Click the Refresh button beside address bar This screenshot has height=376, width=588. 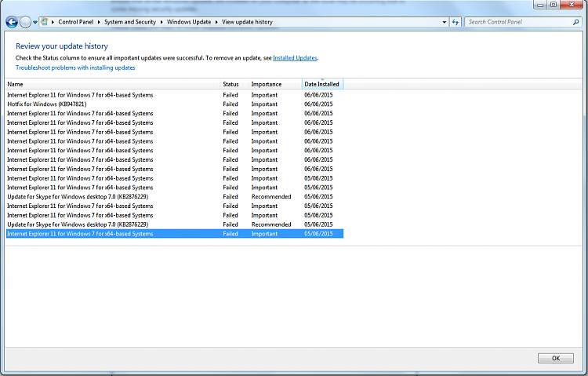click(x=456, y=22)
